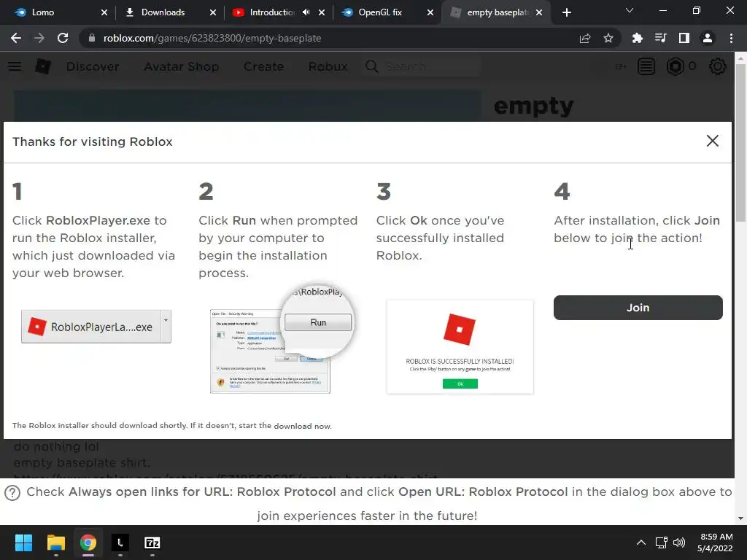Open the Roblox settings gear
Viewport: 747px width, 560px height.
(x=718, y=66)
